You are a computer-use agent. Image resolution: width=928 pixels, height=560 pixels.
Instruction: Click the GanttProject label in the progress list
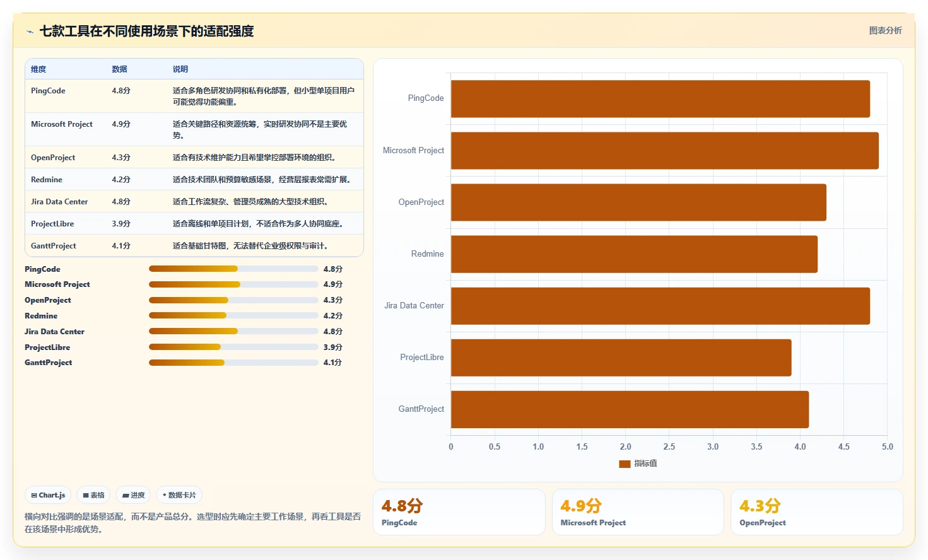49,363
